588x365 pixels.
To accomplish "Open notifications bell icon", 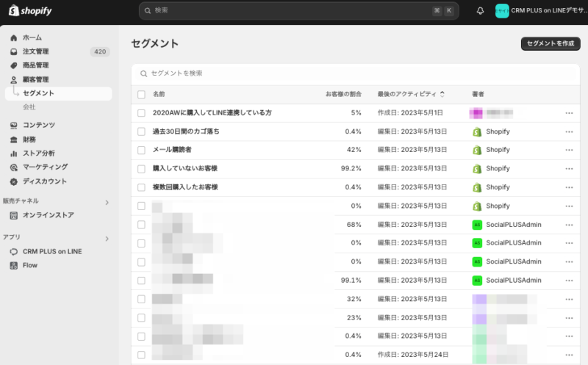I will (x=480, y=10).
